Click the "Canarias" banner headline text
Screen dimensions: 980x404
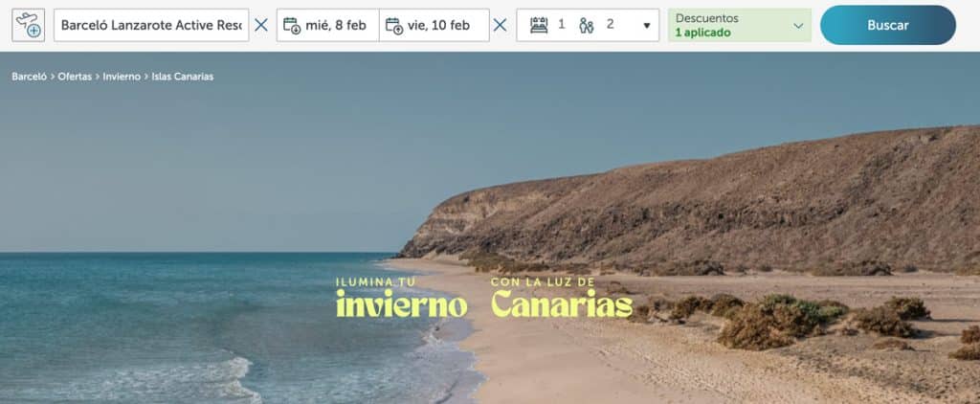561,304
